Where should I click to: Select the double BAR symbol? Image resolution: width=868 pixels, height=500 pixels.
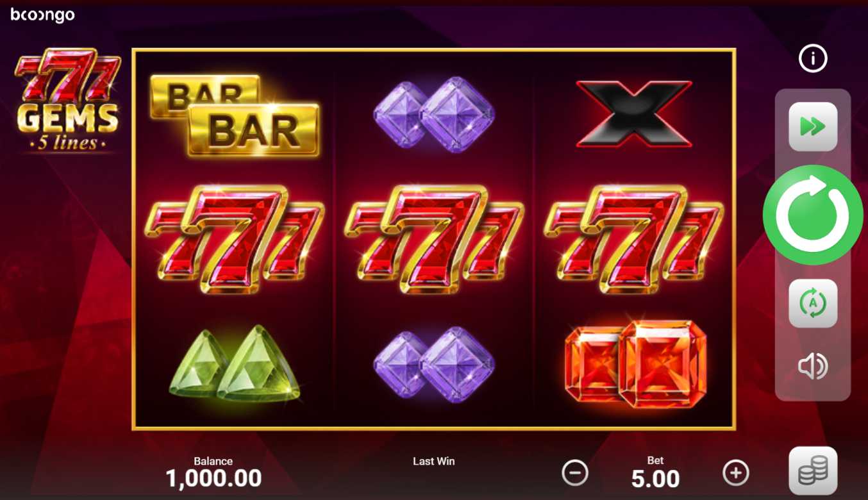pyautogui.click(x=235, y=115)
